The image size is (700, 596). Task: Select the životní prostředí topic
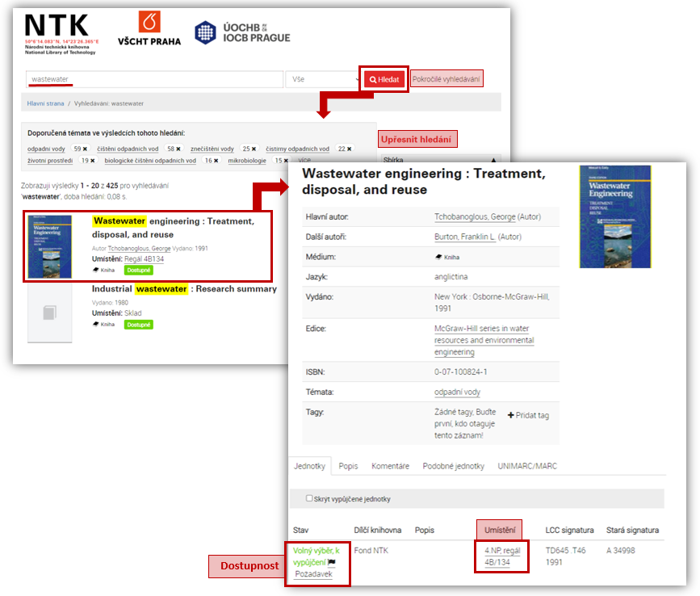pyautogui.click(x=50, y=161)
